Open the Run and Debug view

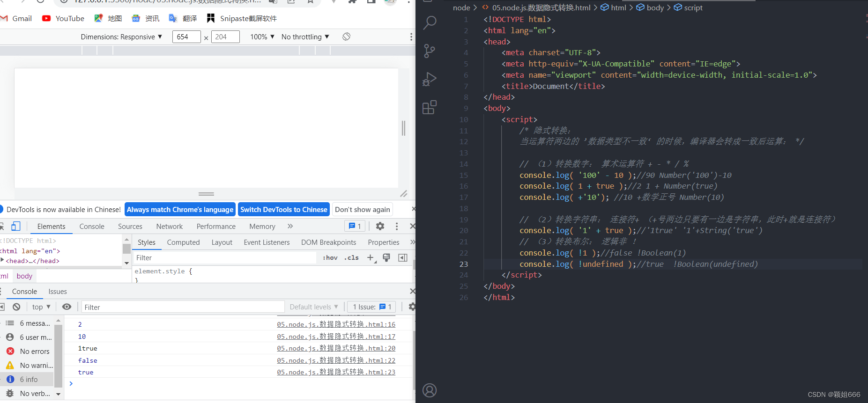[430, 79]
